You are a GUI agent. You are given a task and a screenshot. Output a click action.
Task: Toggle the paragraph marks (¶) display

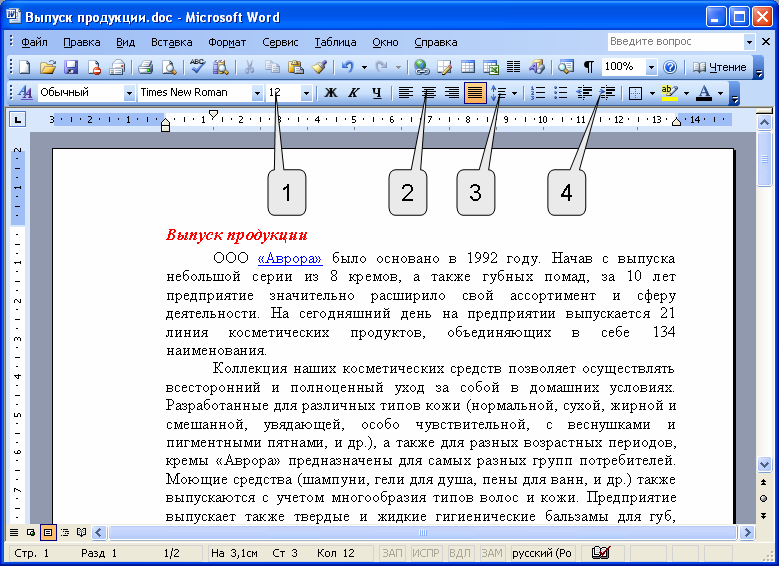pyautogui.click(x=589, y=67)
